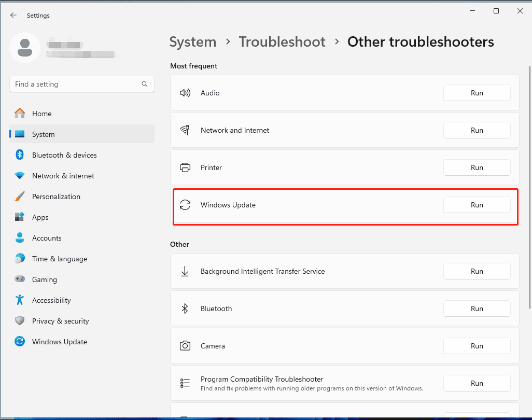The width and height of the screenshot is (532, 420).
Task: Click the Audio speaker icon
Action: [x=185, y=93]
